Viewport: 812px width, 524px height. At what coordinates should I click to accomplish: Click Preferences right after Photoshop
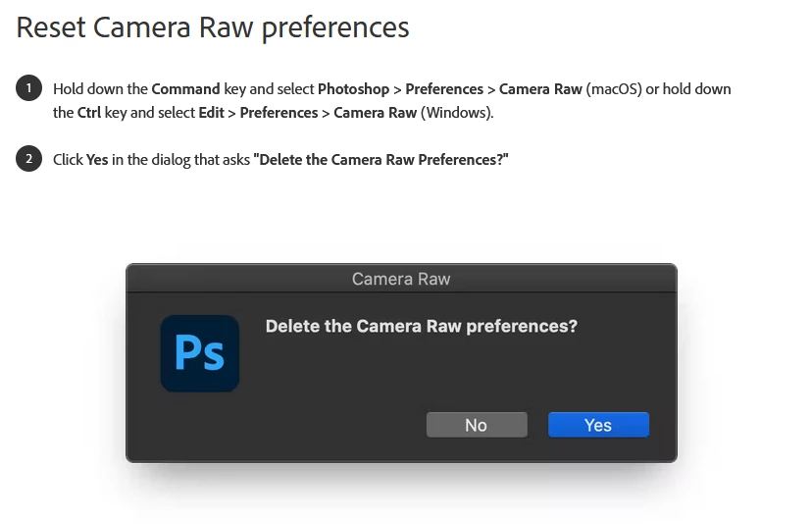tap(444, 88)
